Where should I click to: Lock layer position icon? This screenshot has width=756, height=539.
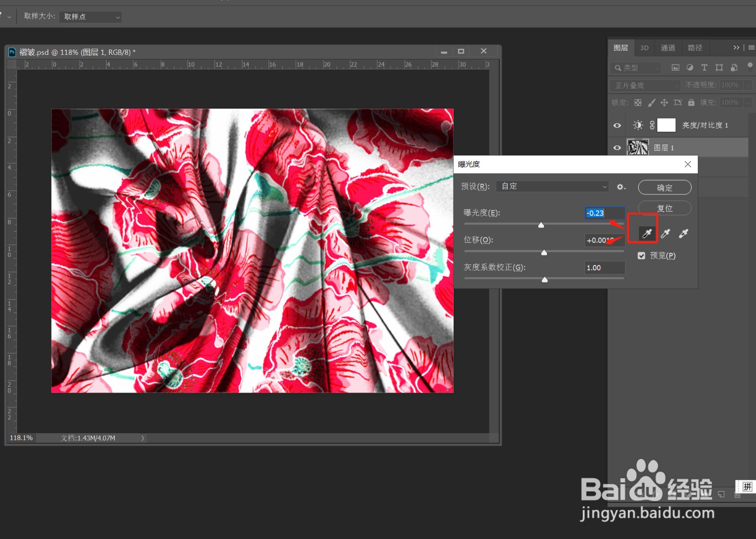pos(664,103)
